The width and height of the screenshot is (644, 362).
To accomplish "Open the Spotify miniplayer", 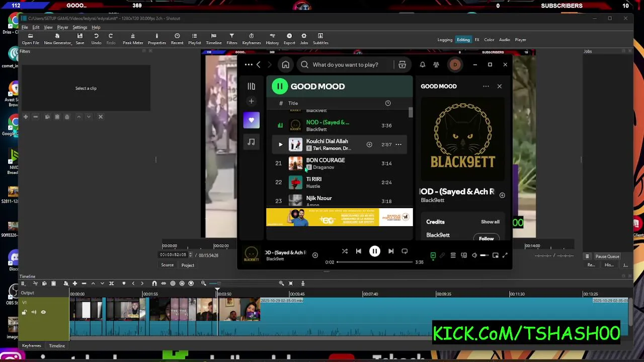I will pos(496,255).
